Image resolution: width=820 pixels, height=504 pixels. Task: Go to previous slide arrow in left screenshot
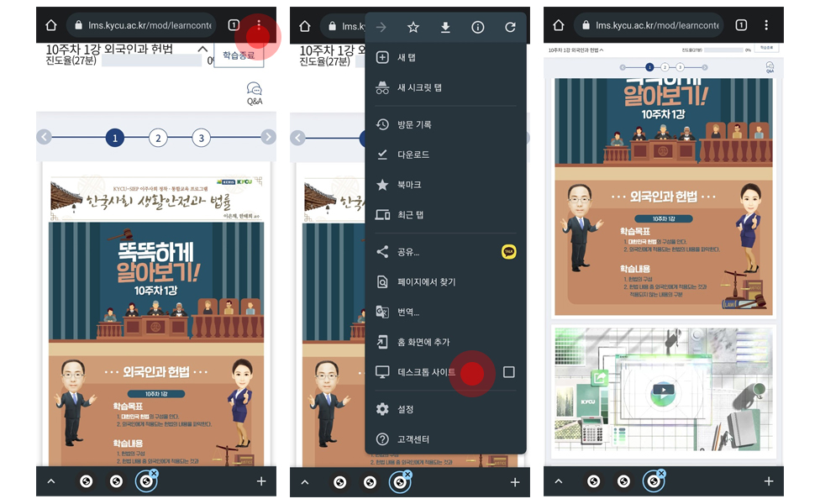(44, 137)
